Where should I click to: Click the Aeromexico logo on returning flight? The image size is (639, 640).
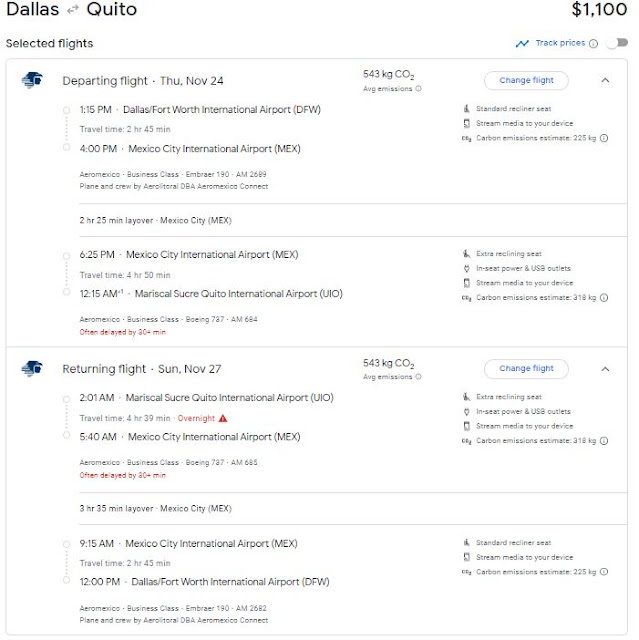point(31,368)
